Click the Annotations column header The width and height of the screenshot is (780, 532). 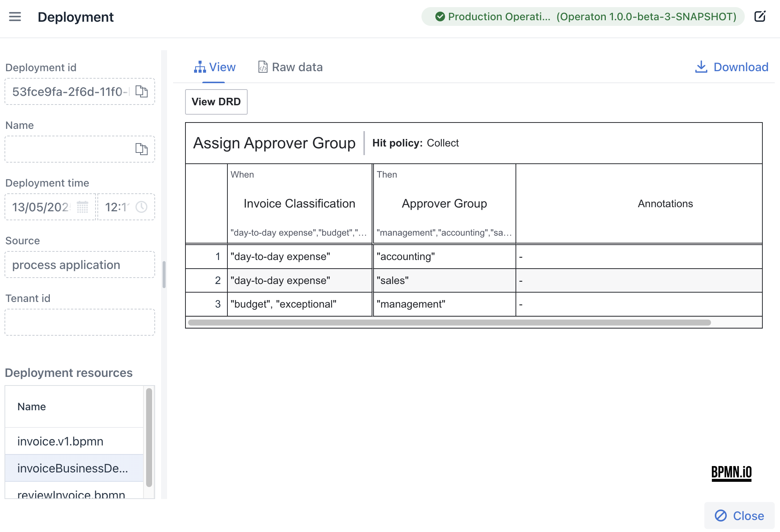click(x=665, y=203)
